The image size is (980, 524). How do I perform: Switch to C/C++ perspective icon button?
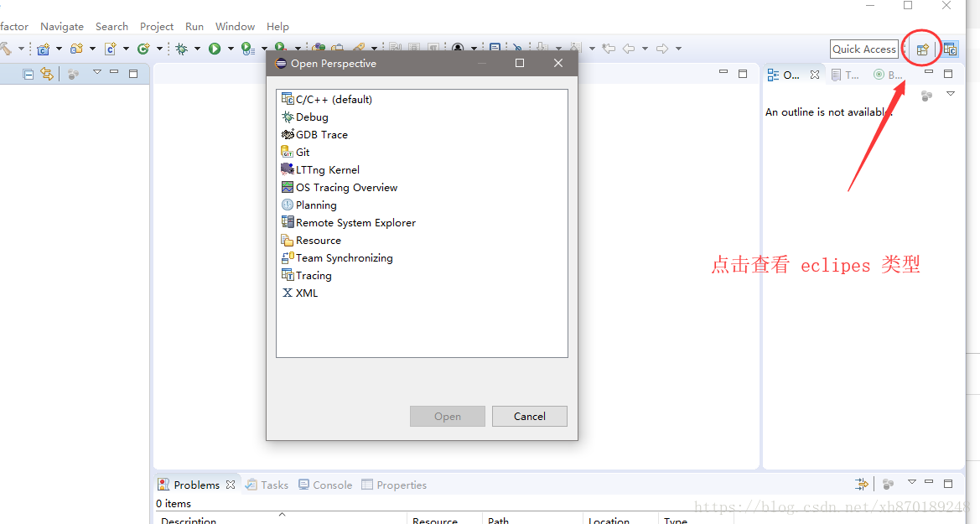pos(950,49)
